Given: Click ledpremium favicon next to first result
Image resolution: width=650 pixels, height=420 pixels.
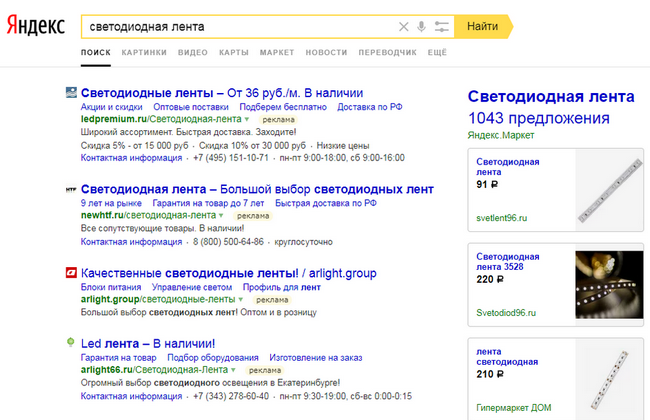Looking at the screenshot, I should [71, 92].
